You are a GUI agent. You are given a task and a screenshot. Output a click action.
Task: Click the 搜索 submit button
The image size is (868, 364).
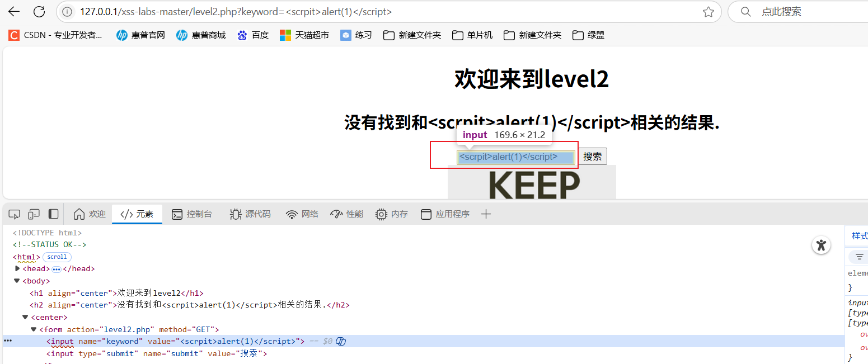[592, 157]
